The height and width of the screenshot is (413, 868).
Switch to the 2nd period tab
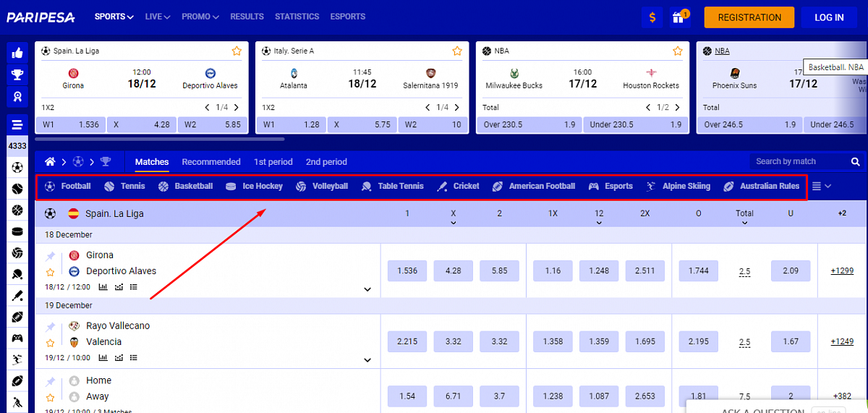[326, 162]
